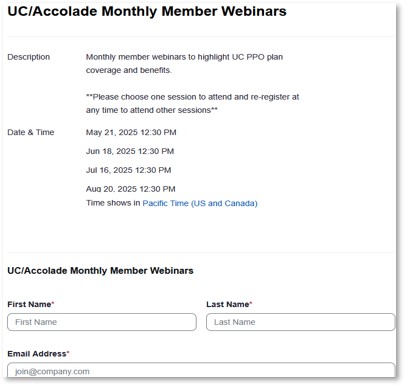
Task: Select the May 21, 2025 12:30 PM session
Action: coord(131,132)
